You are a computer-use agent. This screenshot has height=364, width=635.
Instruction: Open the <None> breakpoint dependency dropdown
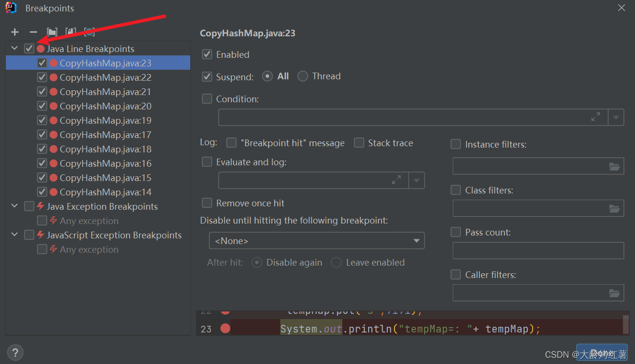[x=317, y=241]
